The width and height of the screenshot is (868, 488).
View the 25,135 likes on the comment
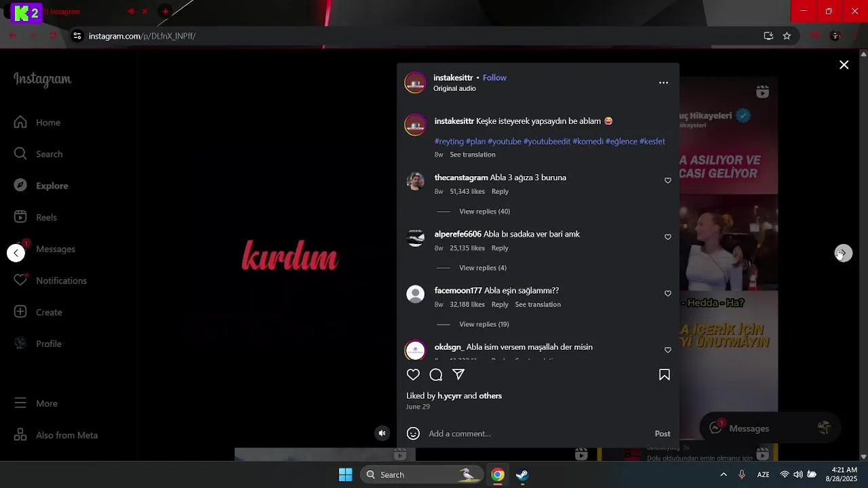467,248
